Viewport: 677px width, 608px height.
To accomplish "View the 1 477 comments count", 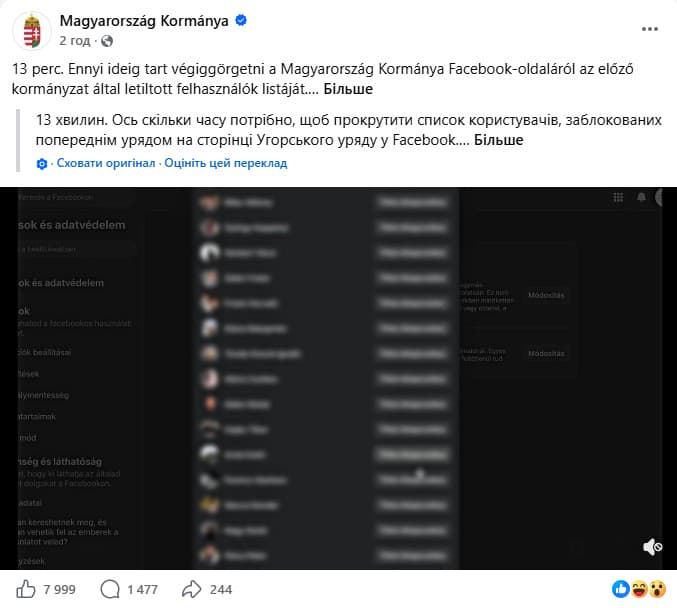I will (x=142, y=589).
